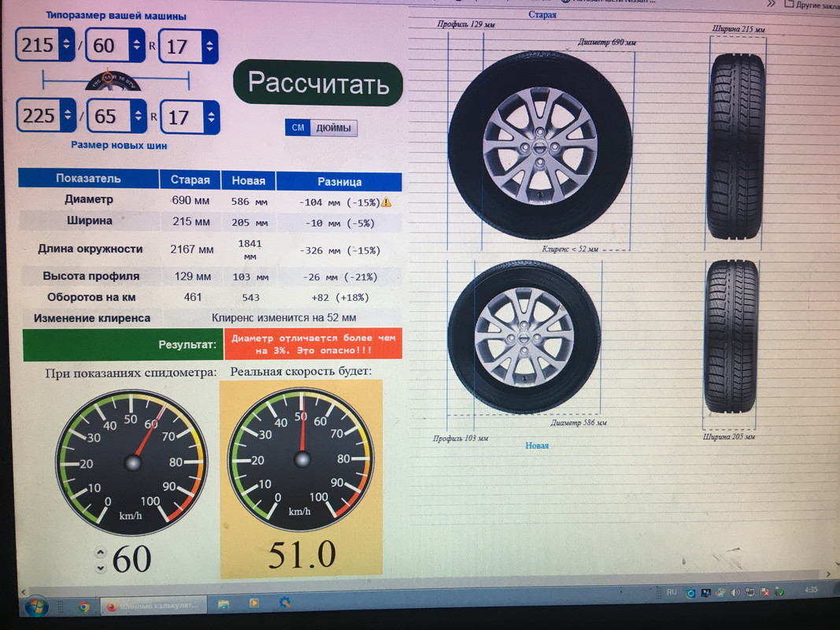Click the Диаметр 690 мм diagram label
The width and height of the screenshot is (840, 630).
606,42
